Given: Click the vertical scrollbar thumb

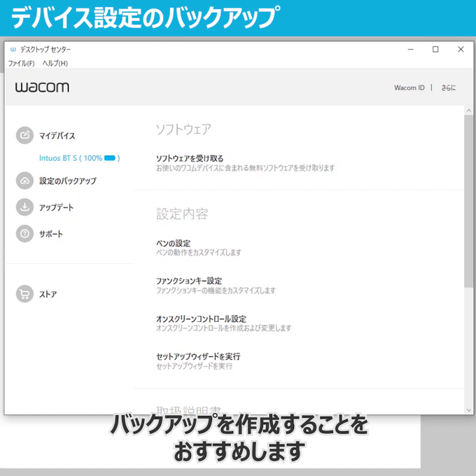Looking at the screenshot, I should coord(469,201).
